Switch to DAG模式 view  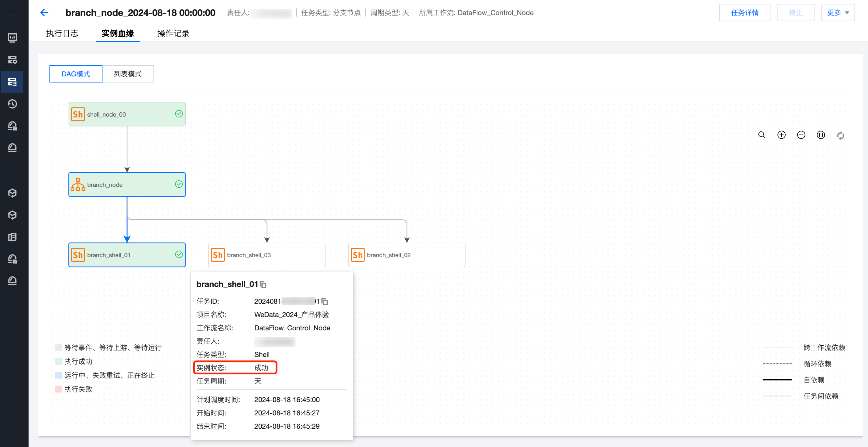[76, 74]
